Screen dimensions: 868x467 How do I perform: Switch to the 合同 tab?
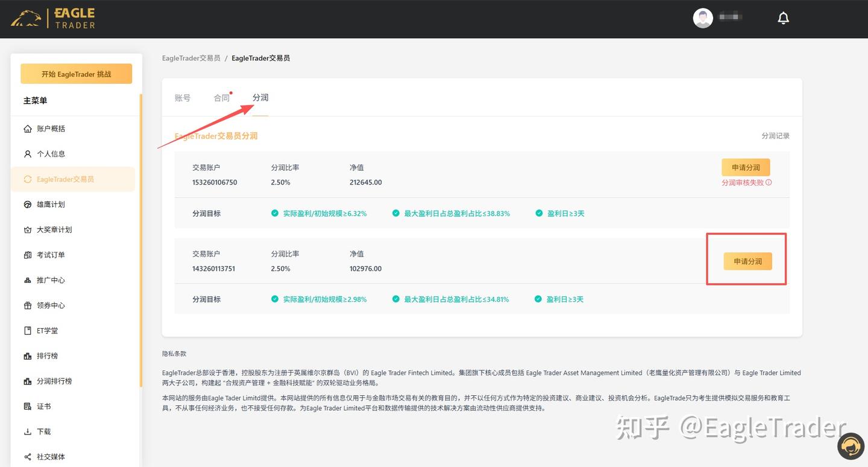[x=221, y=97]
